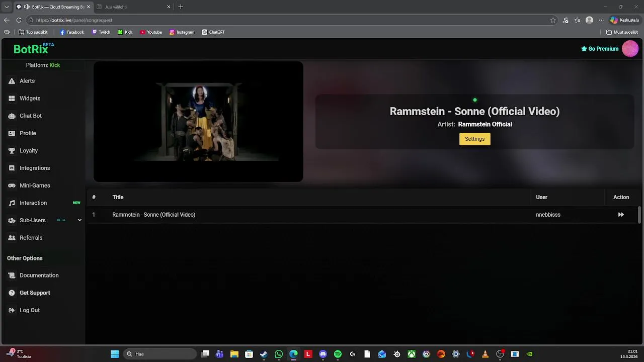Viewport: 644px width, 362px height.
Task: Open Windows Start menu
Action: click(115, 354)
